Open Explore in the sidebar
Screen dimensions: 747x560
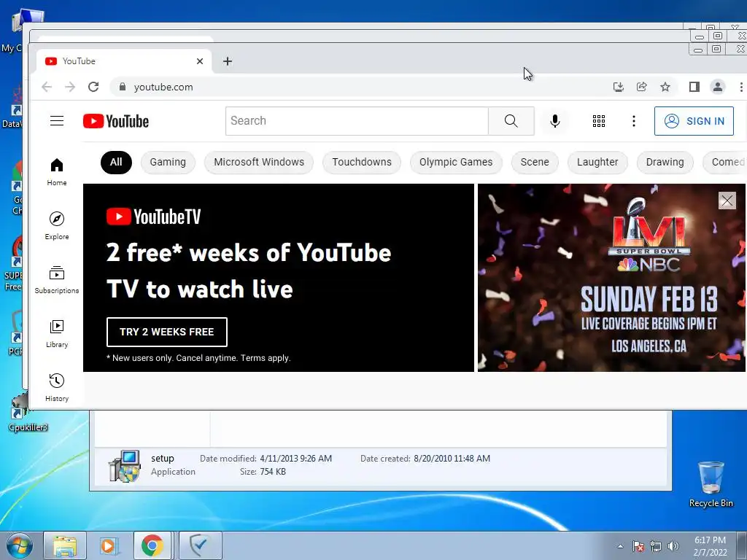[57, 226]
